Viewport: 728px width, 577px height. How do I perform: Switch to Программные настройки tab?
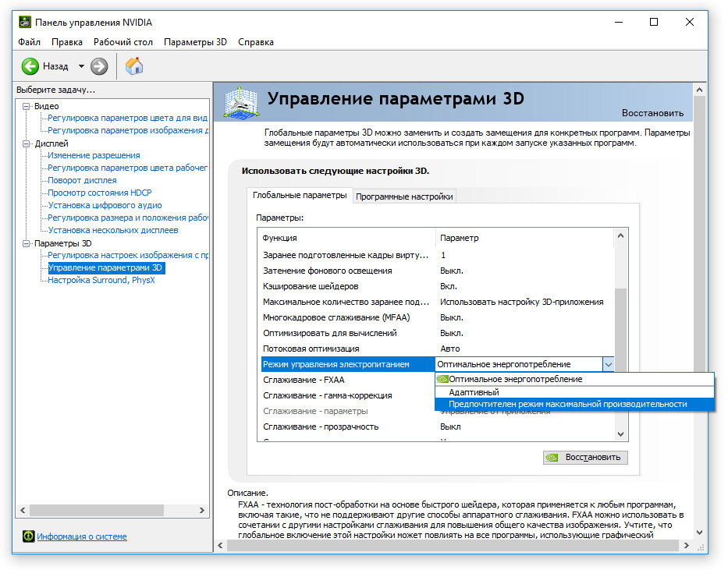404,196
